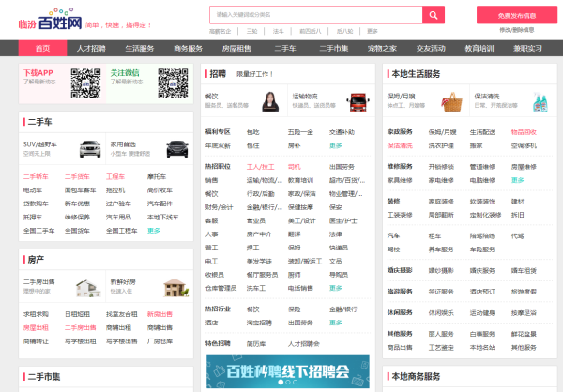Open the 找室友合租 link
Screen dimensions: 563x392
121,314
